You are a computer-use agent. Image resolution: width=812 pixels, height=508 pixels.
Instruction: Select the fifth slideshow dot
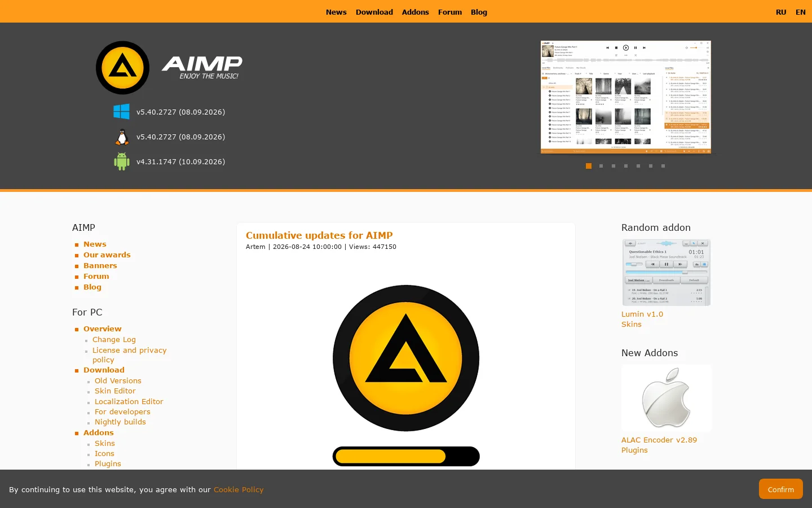pyautogui.click(x=638, y=166)
